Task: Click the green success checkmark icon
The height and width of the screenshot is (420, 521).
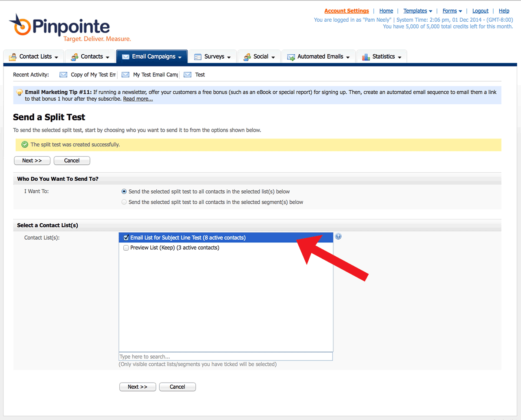Action: (x=25, y=145)
